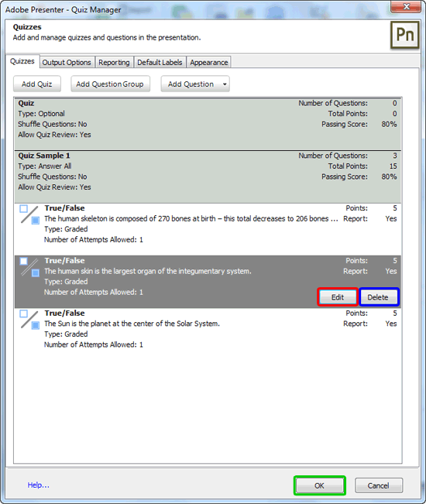Image resolution: width=426 pixels, height=504 pixels.
Task: Click the True/False icon of Sun question
Action: pyautogui.click(x=29, y=319)
